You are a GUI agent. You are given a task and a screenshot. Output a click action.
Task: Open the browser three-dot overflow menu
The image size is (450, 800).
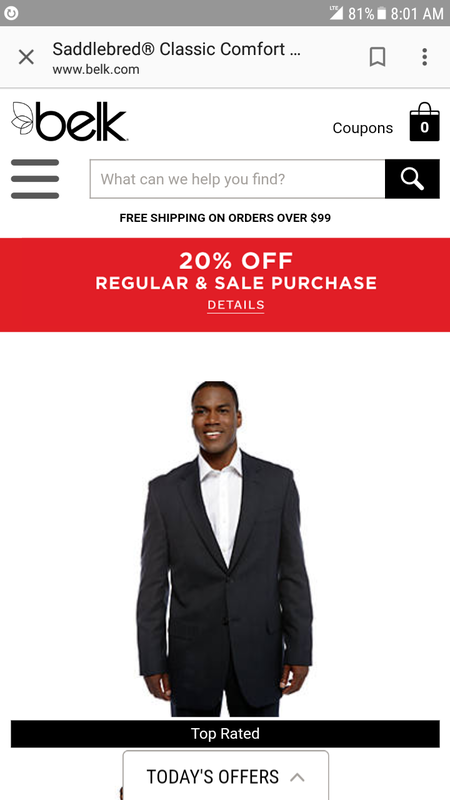[424, 57]
